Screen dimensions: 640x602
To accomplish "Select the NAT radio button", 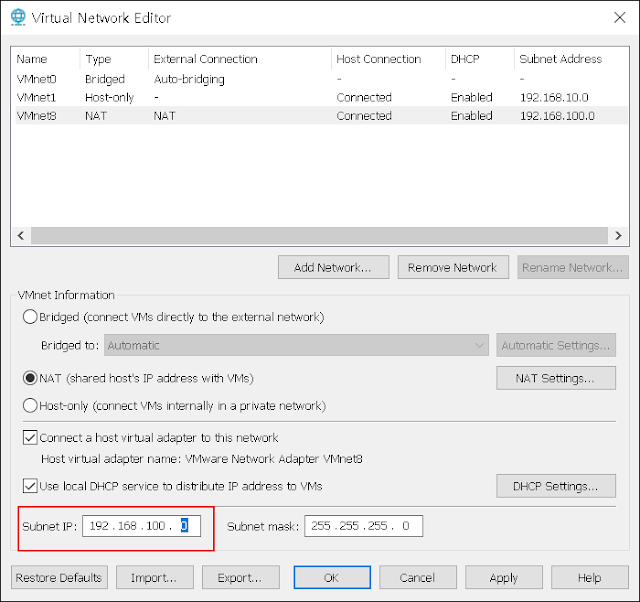I will click(x=30, y=378).
